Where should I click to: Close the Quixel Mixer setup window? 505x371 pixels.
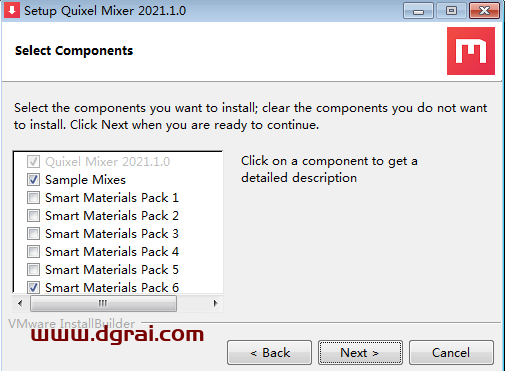click(x=484, y=11)
